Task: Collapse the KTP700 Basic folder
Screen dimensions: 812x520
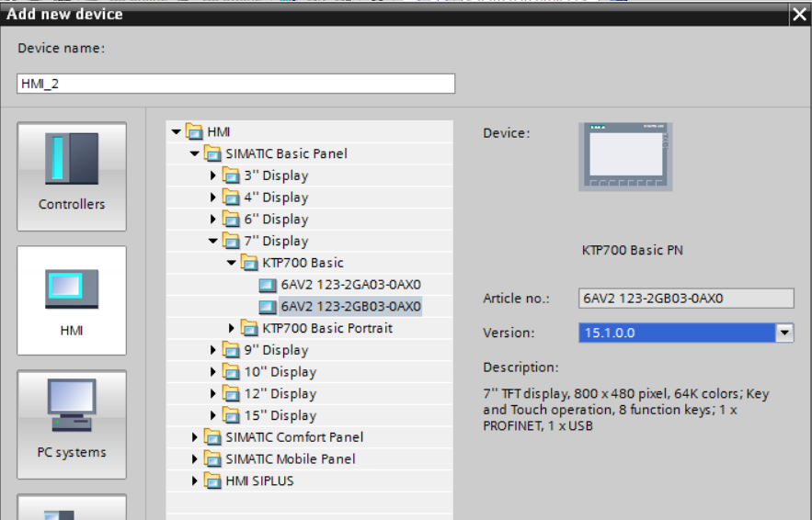Action: (x=232, y=263)
